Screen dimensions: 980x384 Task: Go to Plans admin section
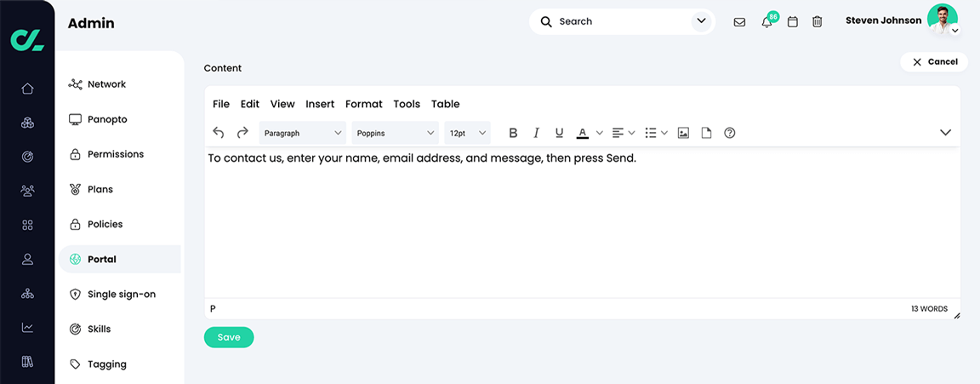120,189
